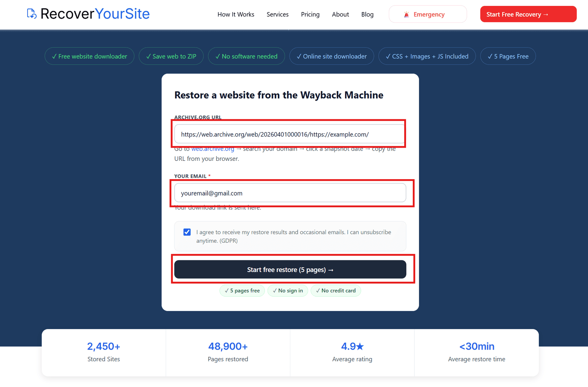Click the 5 pages free badge
The width and height of the screenshot is (588, 387).
[242, 290]
